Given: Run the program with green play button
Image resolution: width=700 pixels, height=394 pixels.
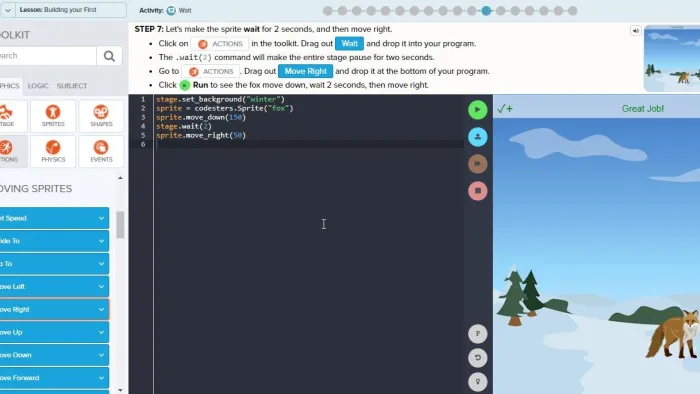Looking at the screenshot, I should click(x=477, y=110).
